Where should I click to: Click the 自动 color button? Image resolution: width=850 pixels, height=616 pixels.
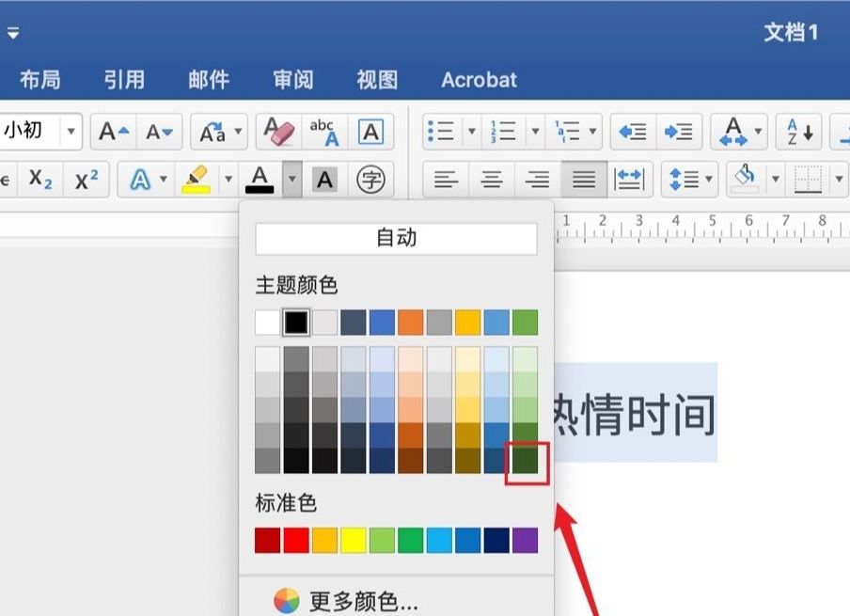(x=396, y=239)
